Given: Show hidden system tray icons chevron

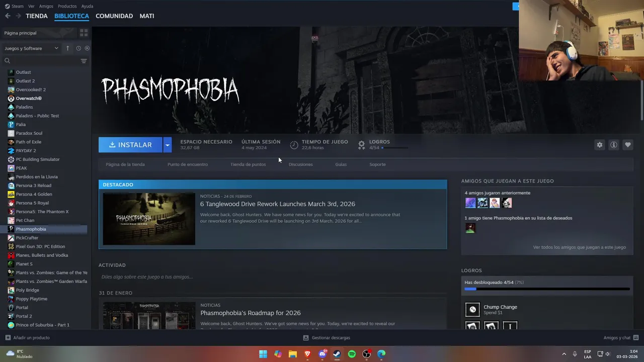Looking at the screenshot, I should [x=564, y=354].
